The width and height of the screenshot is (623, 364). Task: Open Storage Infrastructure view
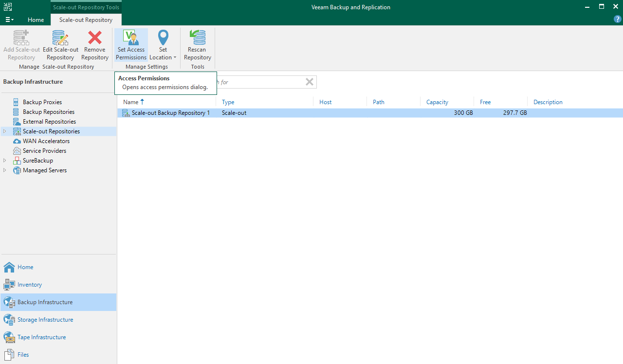pos(45,320)
